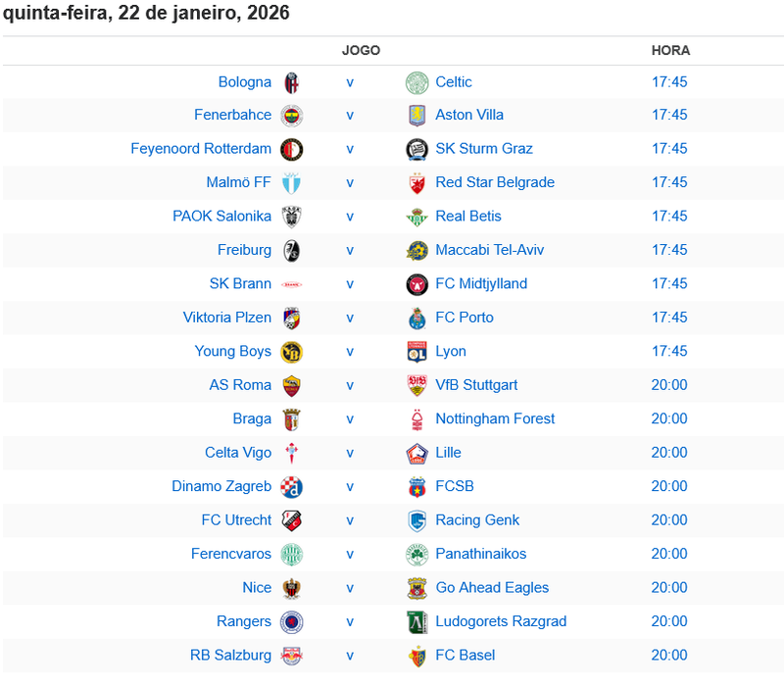
Task: Go to the Maccabi Tel-Aviv team link
Action: pos(489,250)
